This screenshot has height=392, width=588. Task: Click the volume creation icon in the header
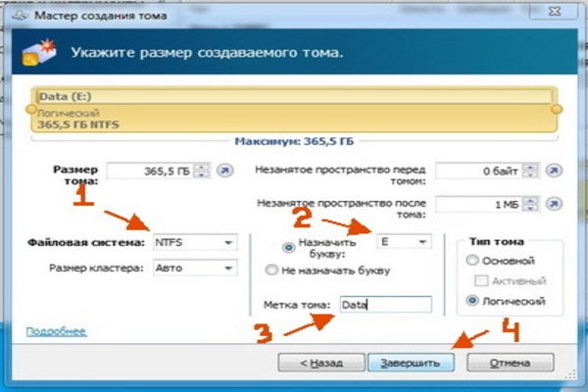coord(39,52)
